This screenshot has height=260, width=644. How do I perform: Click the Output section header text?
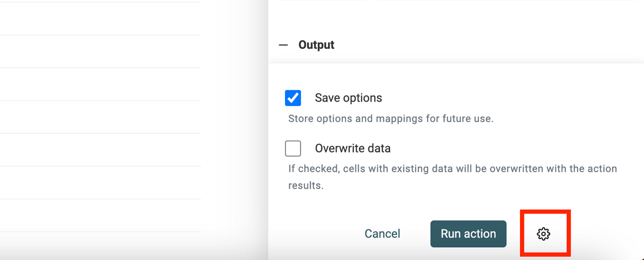click(316, 45)
